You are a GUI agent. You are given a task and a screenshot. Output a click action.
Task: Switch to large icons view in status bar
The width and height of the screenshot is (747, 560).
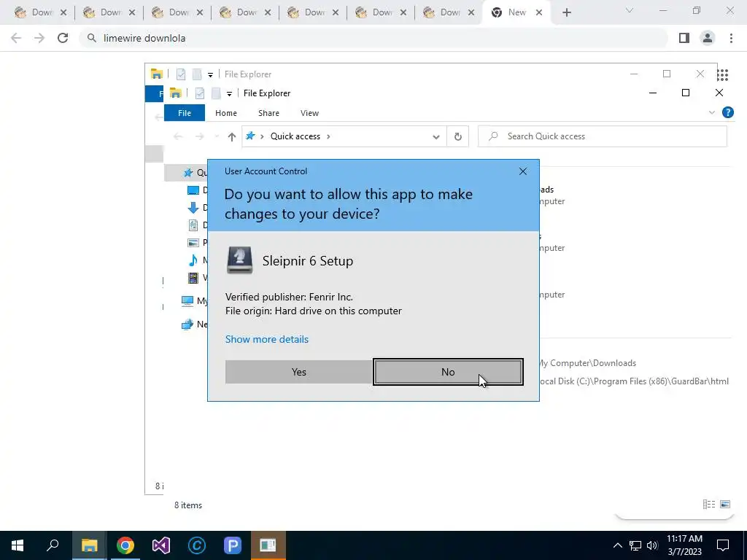point(725,505)
